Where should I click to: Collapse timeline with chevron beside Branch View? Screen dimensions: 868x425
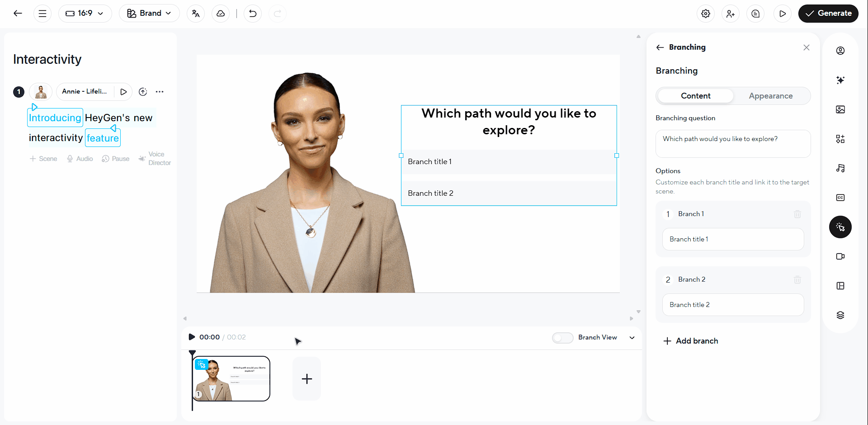point(632,338)
